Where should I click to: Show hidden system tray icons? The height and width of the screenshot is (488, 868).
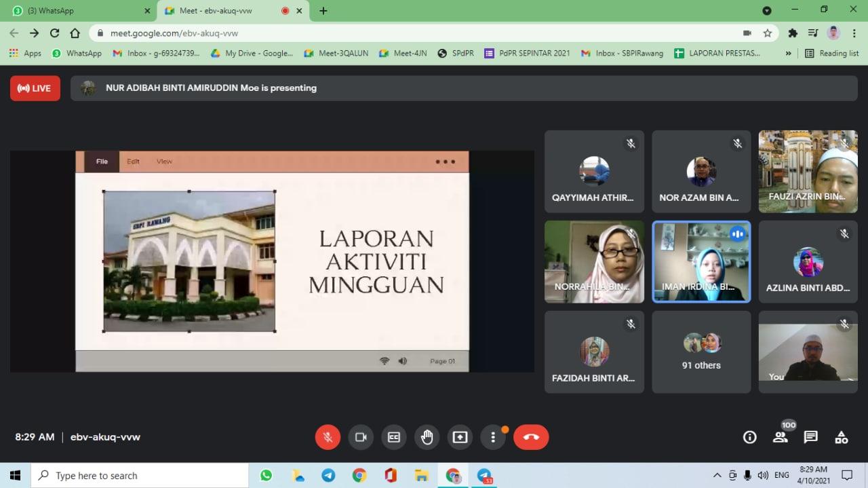click(x=717, y=475)
